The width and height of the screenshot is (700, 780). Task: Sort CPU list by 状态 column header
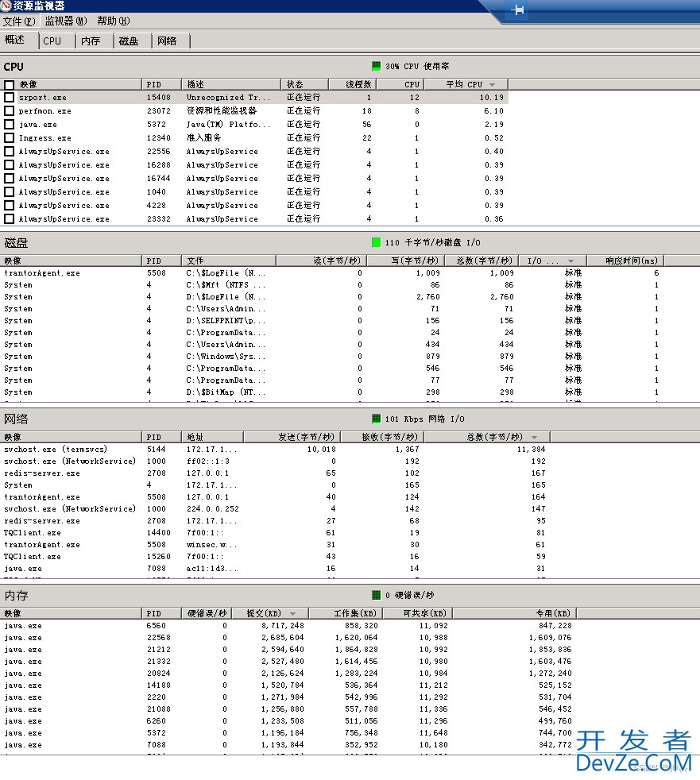[304, 84]
